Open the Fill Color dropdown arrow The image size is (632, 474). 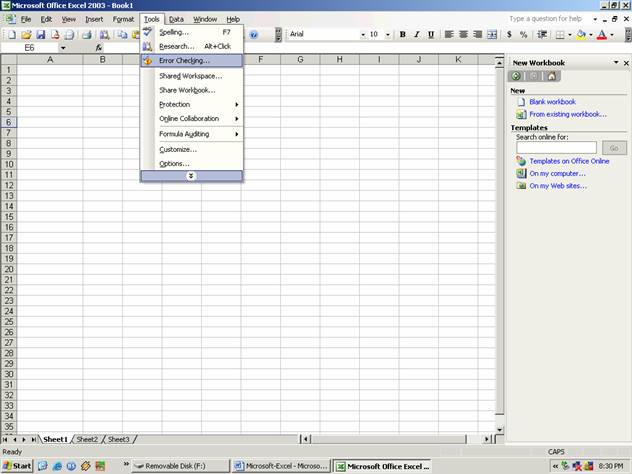[x=591, y=35]
